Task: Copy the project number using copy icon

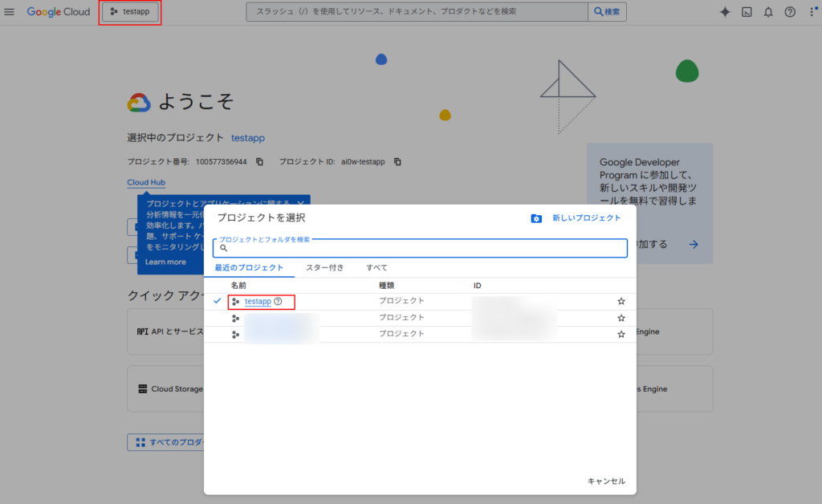Action: click(259, 162)
